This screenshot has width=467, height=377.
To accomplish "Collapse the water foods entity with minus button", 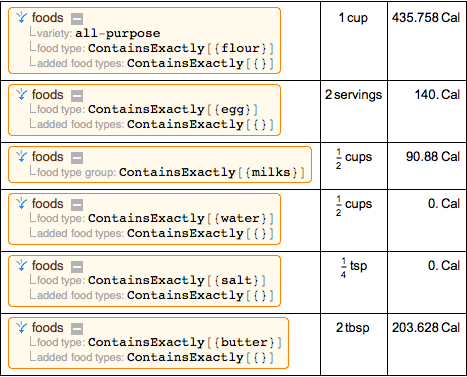I will point(77,205).
